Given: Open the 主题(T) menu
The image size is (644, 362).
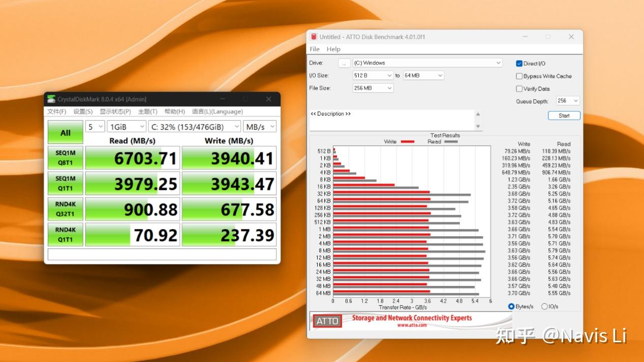Looking at the screenshot, I should click(x=148, y=112).
